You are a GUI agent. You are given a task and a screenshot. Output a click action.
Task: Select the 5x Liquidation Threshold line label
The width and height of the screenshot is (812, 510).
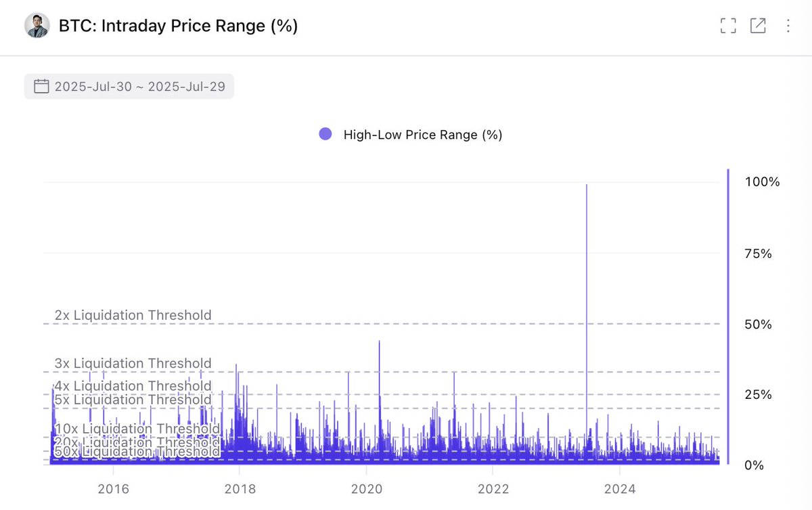(133, 400)
